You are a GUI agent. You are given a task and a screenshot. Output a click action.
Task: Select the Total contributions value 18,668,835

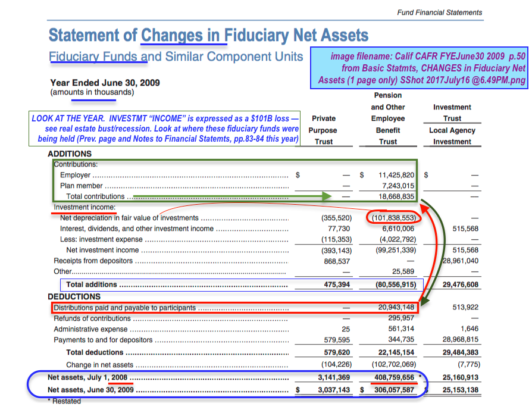396,196
